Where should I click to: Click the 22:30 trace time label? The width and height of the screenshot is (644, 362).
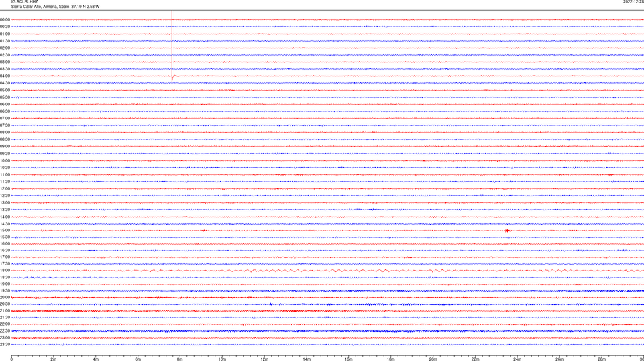click(5, 330)
